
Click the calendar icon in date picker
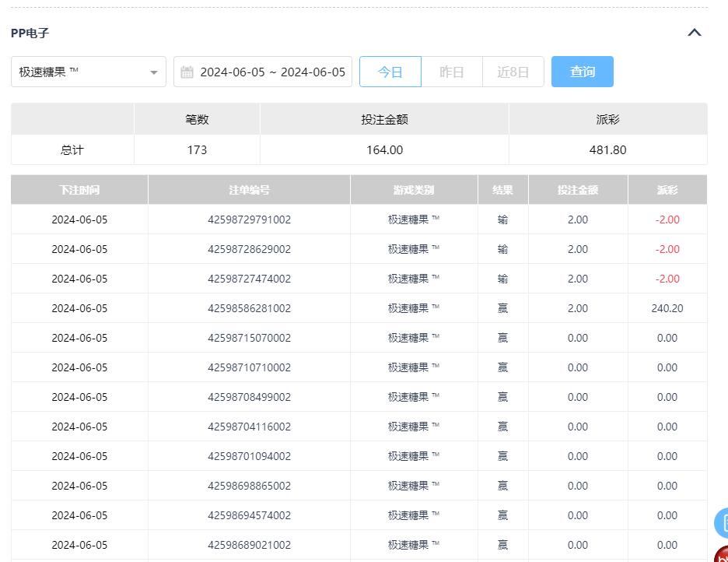(187, 72)
